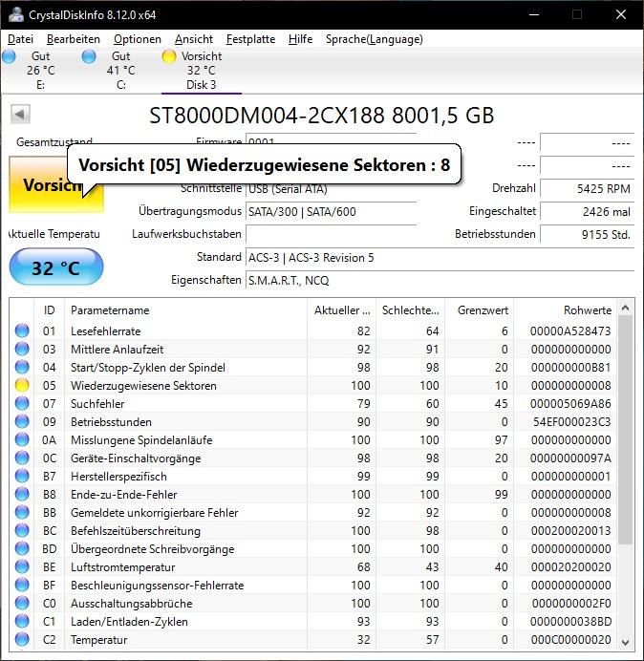Image resolution: width=644 pixels, height=661 pixels.
Task: Open the Sprache(Language) menu
Action: click(x=375, y=39)
